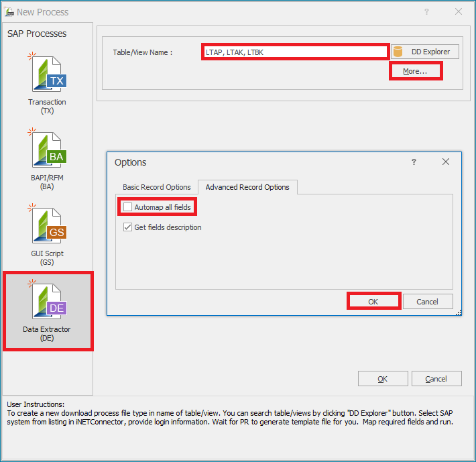Switch to the Basic Record Options tab

point(156,187)
